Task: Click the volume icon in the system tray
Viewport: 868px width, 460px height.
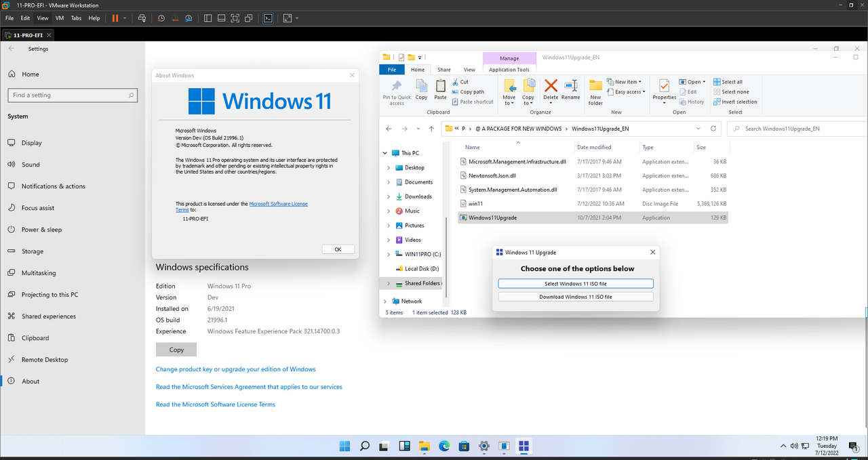Action: (794, 446)
